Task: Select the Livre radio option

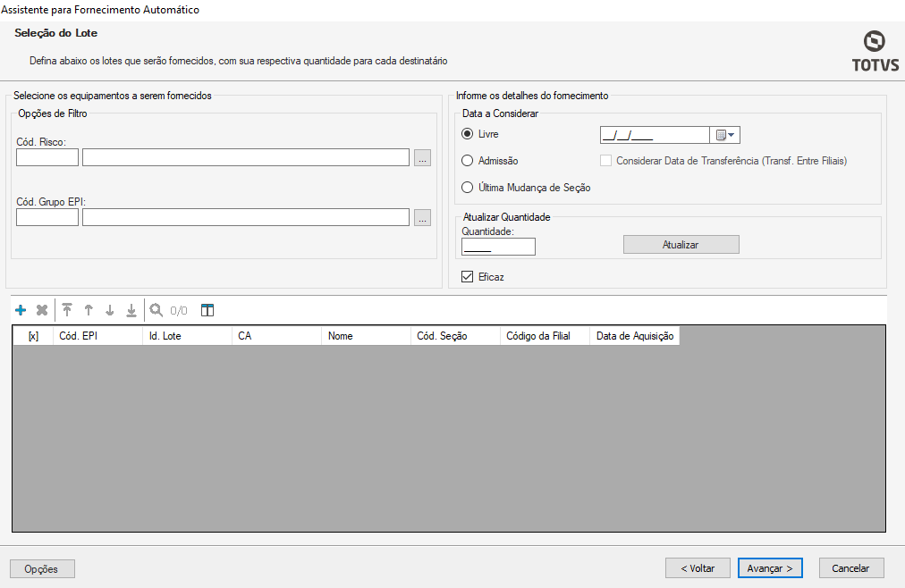Action: 467,134
